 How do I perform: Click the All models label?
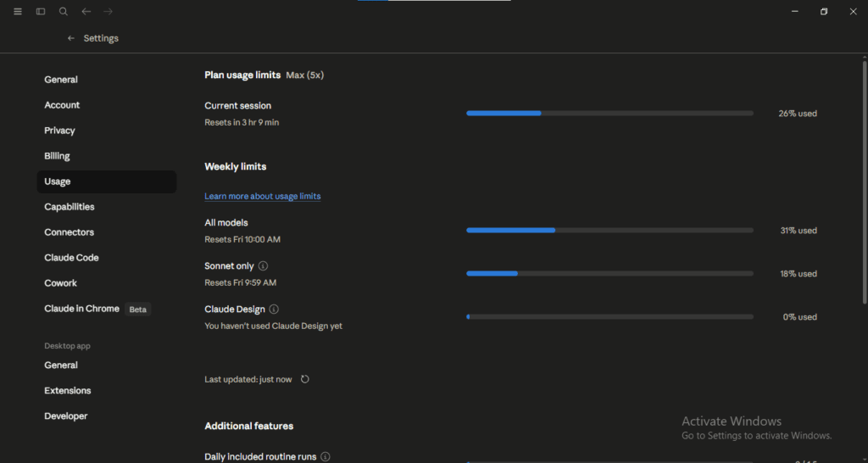226,223
